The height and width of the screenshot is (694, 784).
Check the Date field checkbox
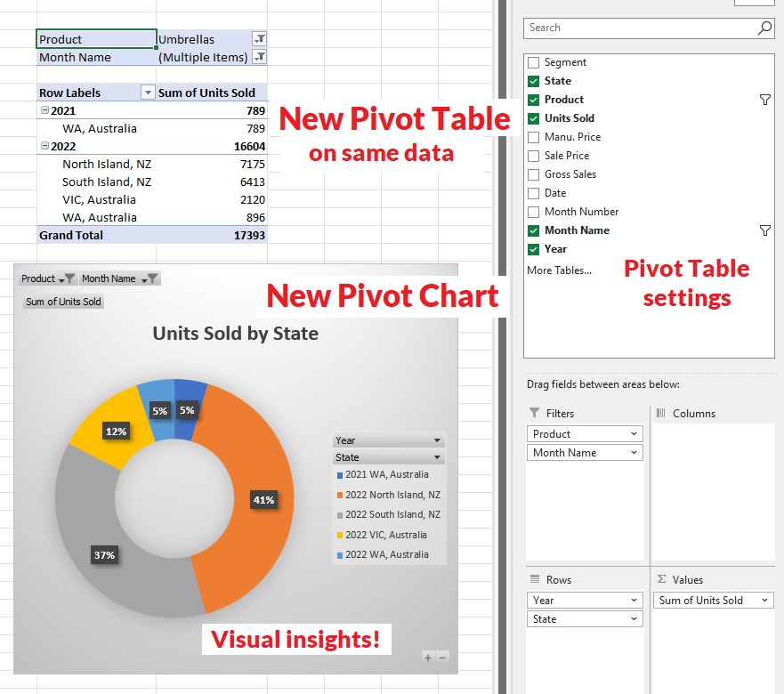click(x=534, y=193)
